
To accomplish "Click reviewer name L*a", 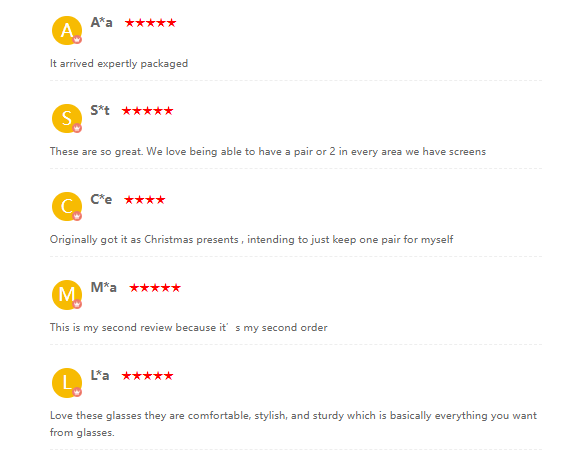I will coord(100,375).
